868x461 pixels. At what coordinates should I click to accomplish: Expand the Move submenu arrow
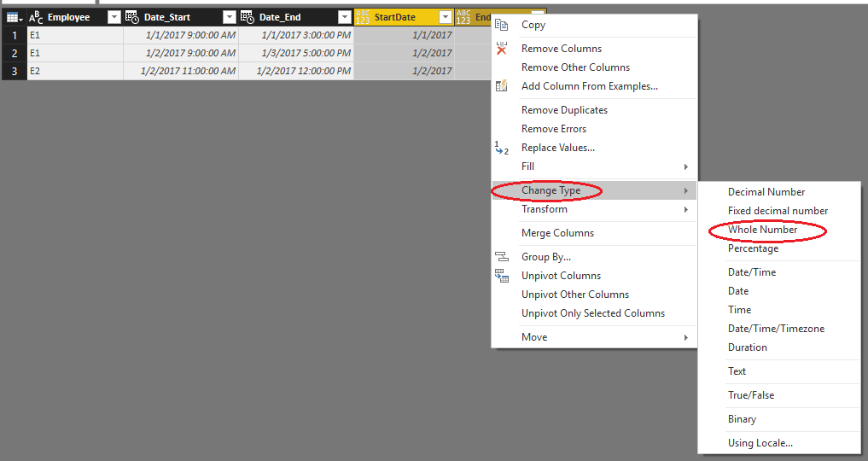pyautogui.click(x=686, y=337)
